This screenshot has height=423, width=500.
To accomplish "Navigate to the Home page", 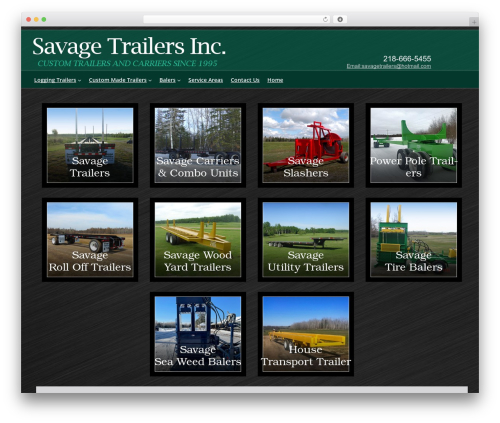I will [275, 80].
